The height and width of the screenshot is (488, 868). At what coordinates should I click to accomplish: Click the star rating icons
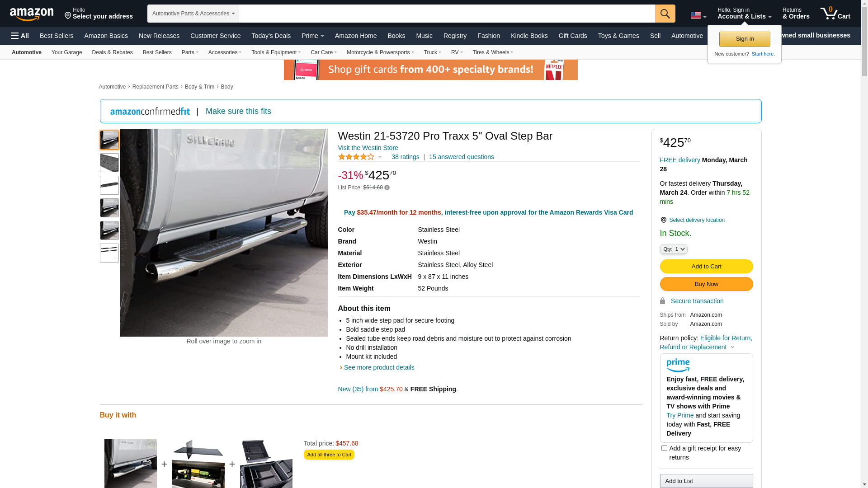pyautogui.click(x=356, y=157)
